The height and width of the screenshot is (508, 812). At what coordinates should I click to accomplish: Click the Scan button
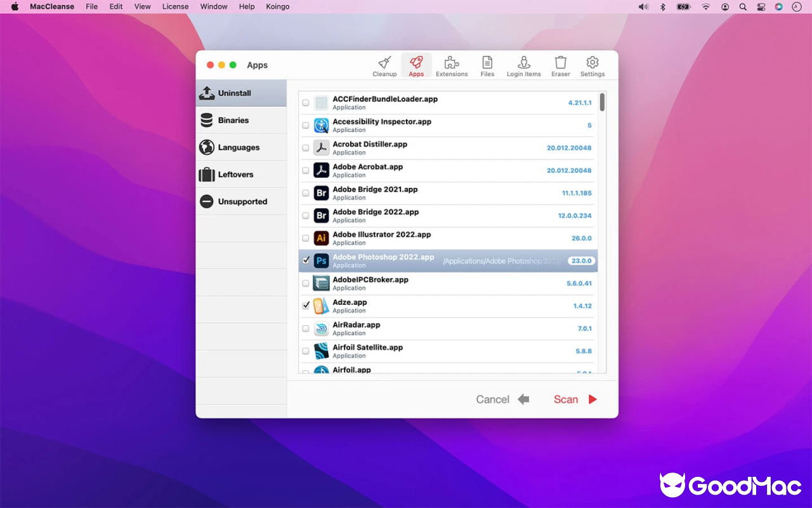(x=565, y=399)
